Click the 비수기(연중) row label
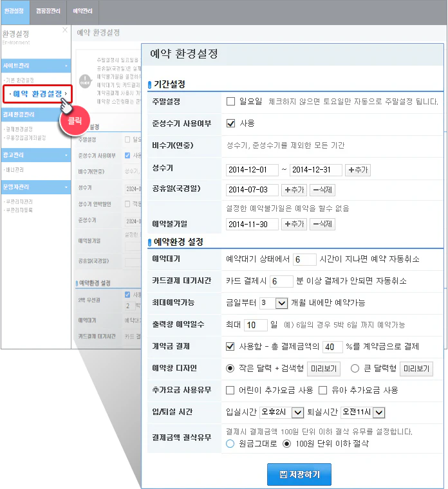 coord(173,145)
